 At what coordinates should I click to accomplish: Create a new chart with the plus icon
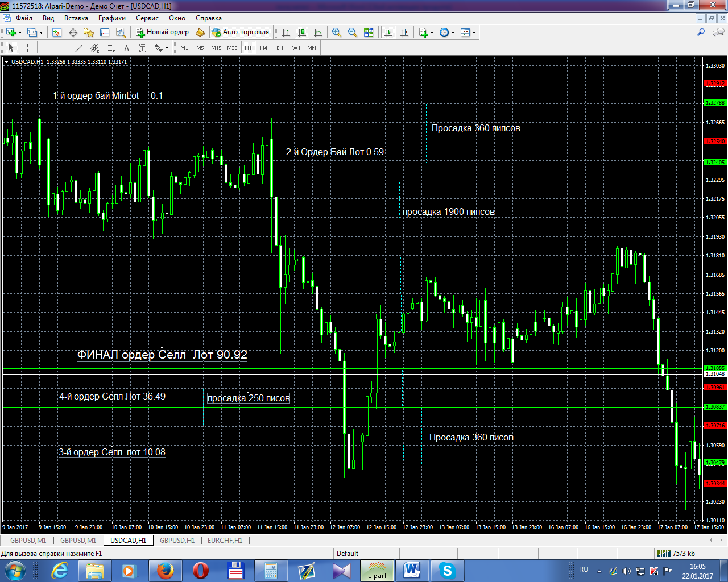coord(10,32)
